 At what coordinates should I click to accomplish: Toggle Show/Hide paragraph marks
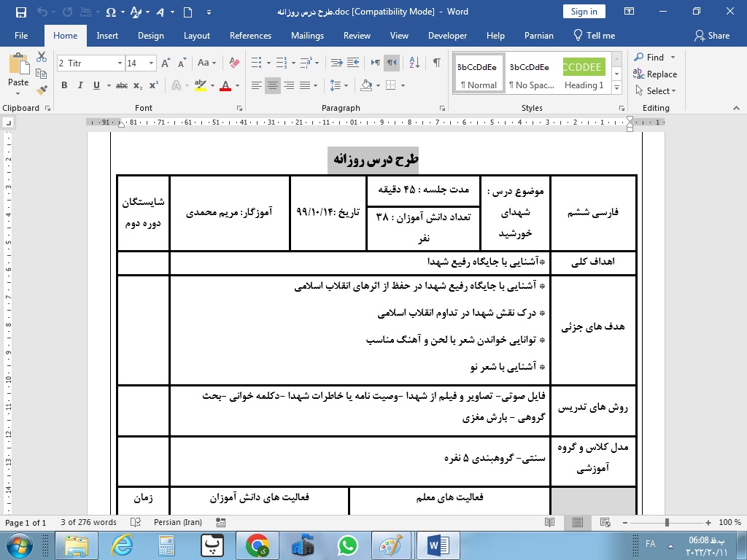pos(436,63)
